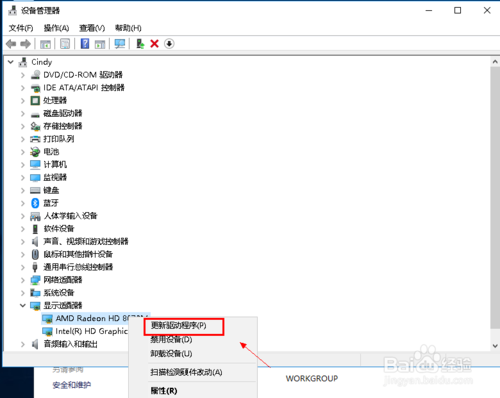
Task: Expand the 处理器 node
Action: pyautogui.click(x=23, y=101)
